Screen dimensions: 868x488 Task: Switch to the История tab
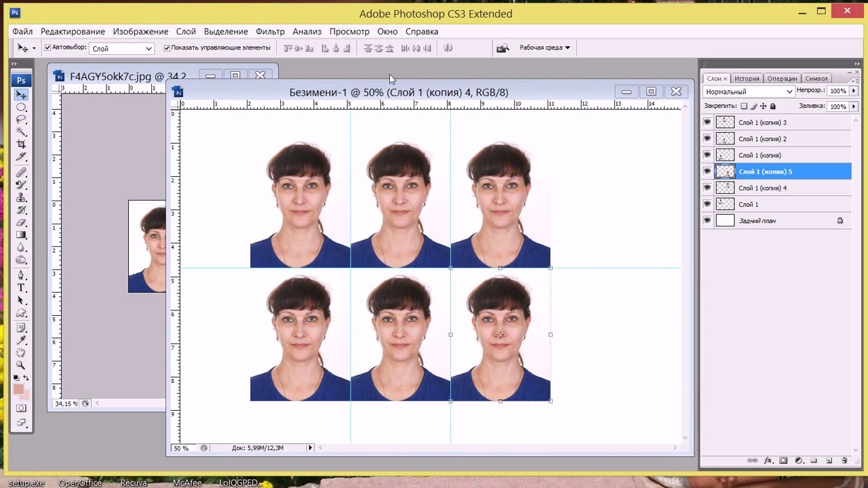click(x=747, y=78)
